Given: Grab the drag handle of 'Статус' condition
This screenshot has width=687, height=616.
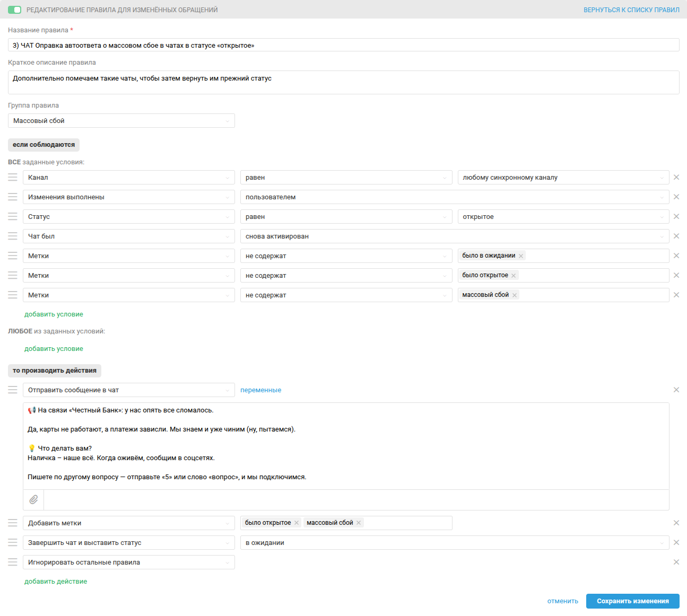Looking at the screenshot, I should [13, 217].
